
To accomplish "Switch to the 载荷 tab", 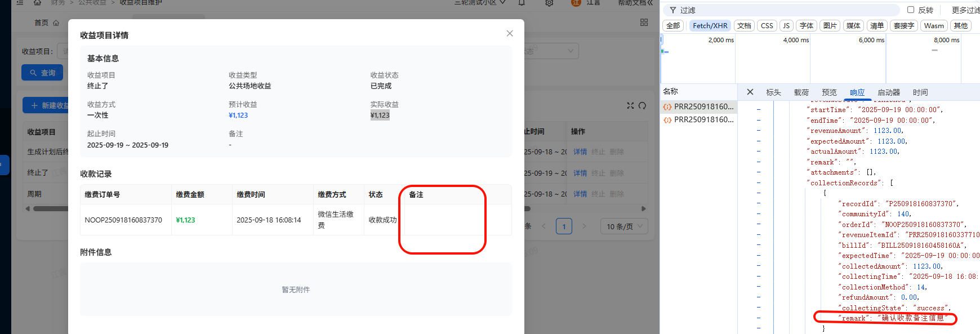I will coord(801,92).
